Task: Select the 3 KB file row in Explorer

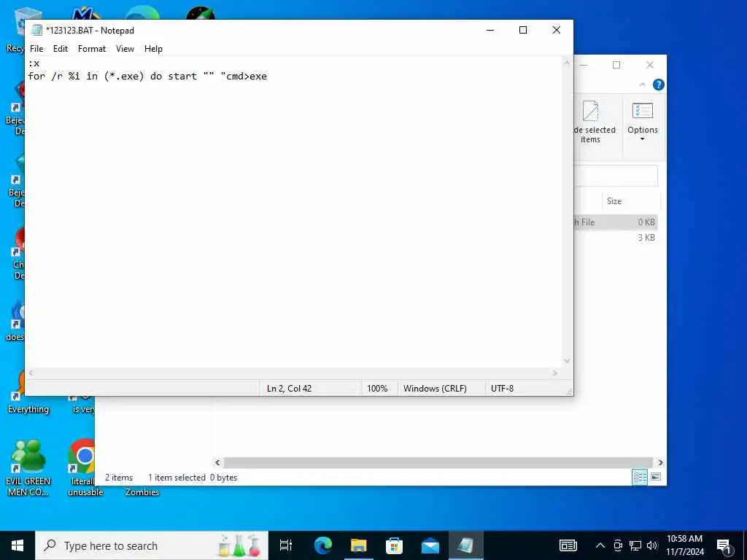Action: (x=616, y=237)
